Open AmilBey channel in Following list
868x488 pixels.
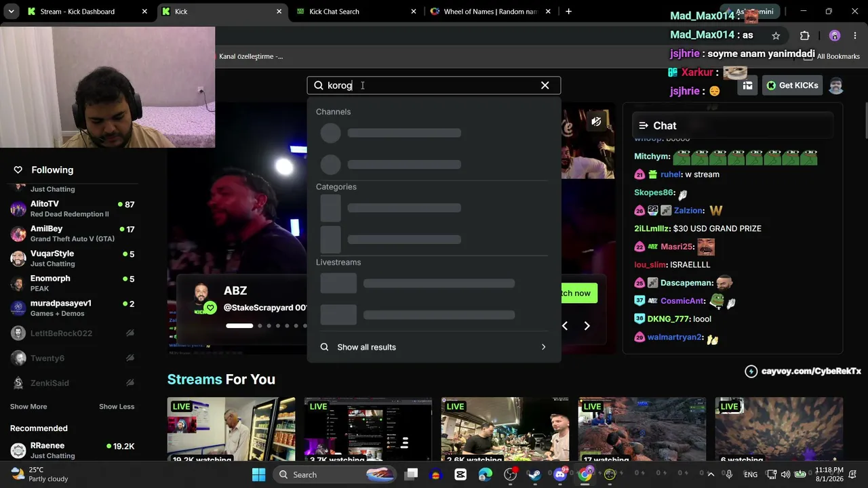pos(73,233)
